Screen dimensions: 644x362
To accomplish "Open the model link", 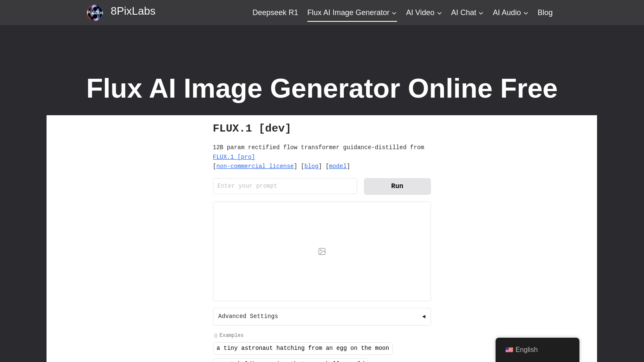I will pyautogui.click(x=337, y=166).
